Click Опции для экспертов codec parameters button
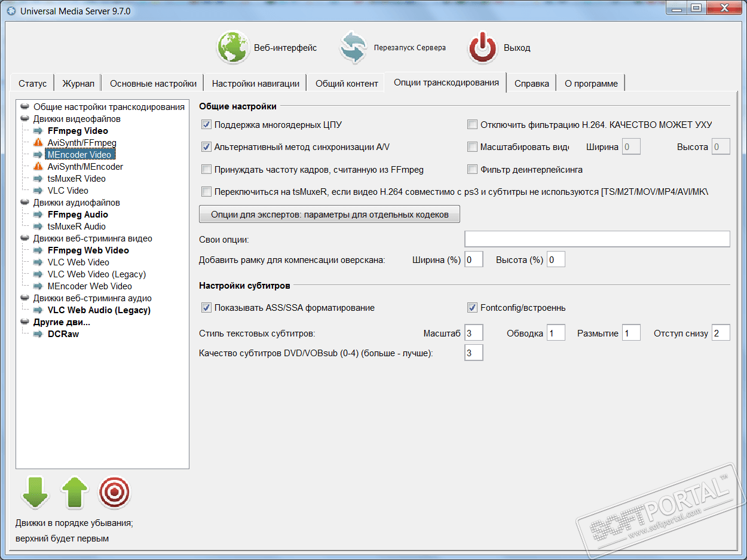Screen dimensions: 747x560 tap(330, 215)
